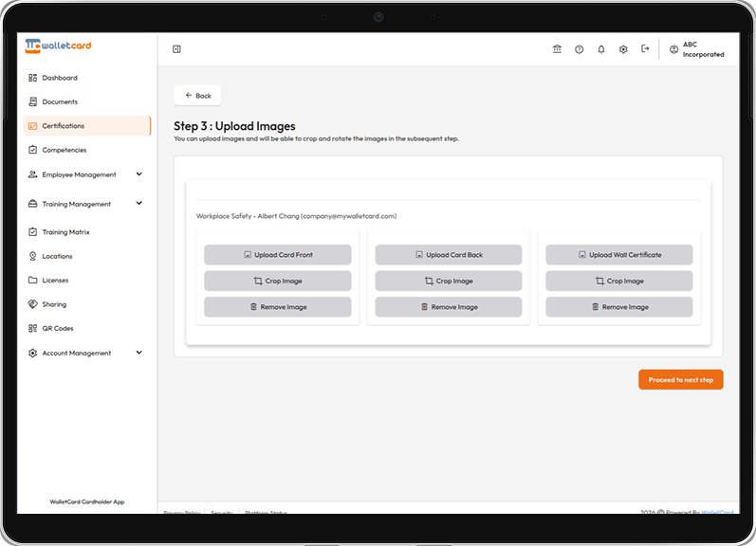Image resolution: width=756 pixels, height=546 pixels.
Task: Open Documents in the sidebar
Action: (86, 101)
